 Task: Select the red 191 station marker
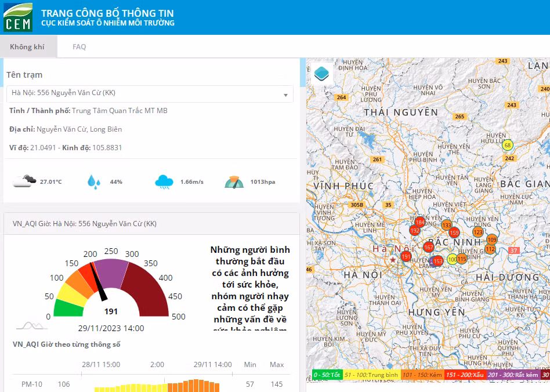[x=406, y=256]
